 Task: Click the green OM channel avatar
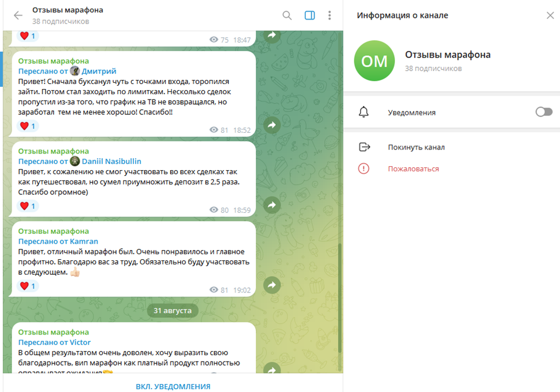tap(374, 61)
